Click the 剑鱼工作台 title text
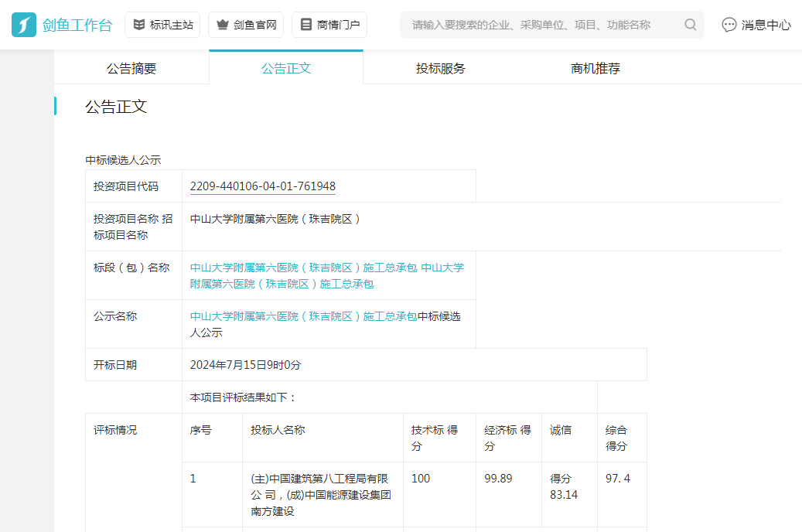 [77, 25]
